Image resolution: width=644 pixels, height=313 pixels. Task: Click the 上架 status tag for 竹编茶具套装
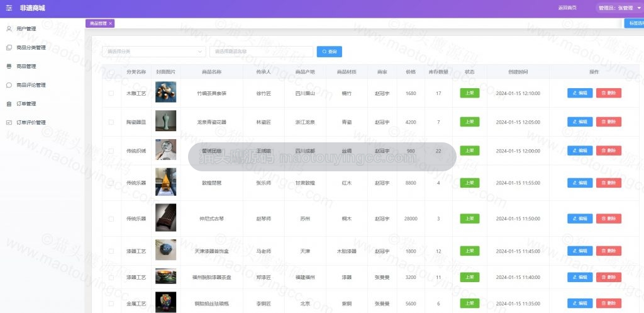tap(469, 93)
